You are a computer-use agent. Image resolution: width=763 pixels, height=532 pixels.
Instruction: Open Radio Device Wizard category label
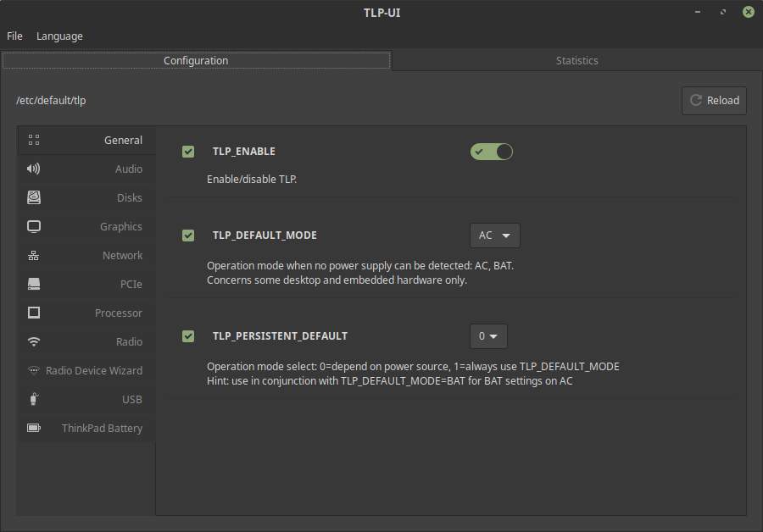click(x=94, y=370)
